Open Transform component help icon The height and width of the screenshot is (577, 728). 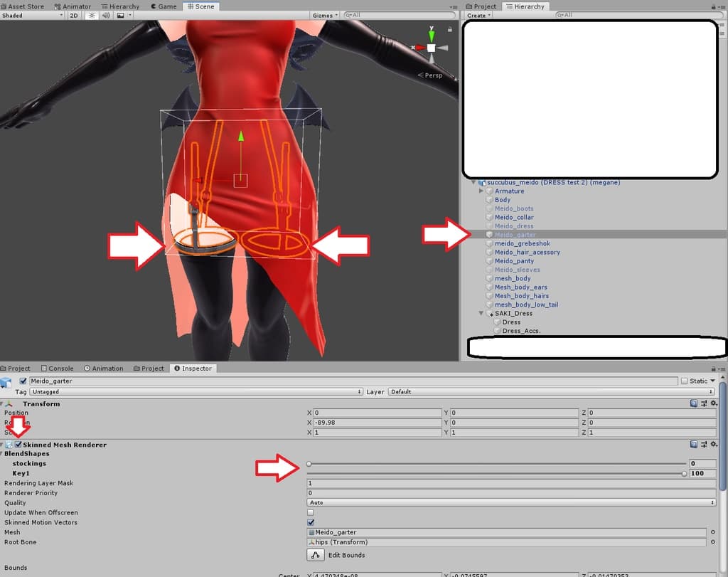point(693,403)
